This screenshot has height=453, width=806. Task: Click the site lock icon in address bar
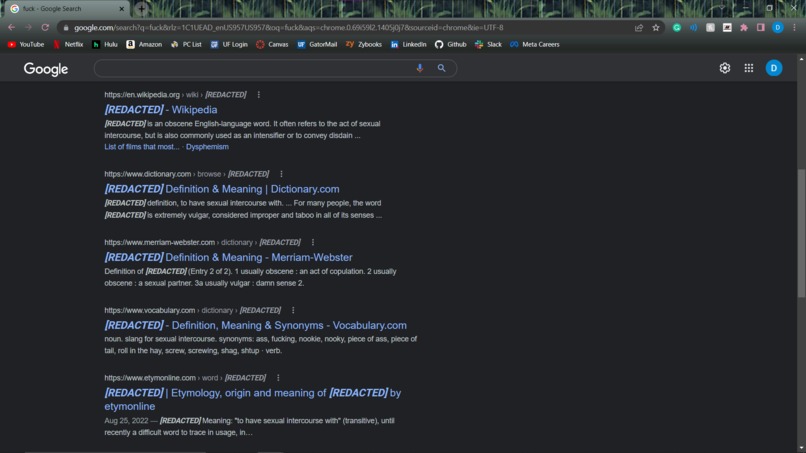[66, 28]
